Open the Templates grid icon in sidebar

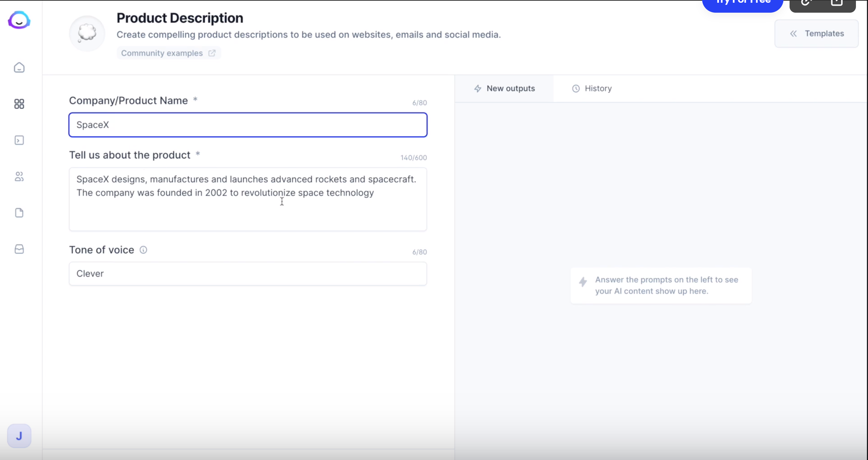click(x=19, y=104)
